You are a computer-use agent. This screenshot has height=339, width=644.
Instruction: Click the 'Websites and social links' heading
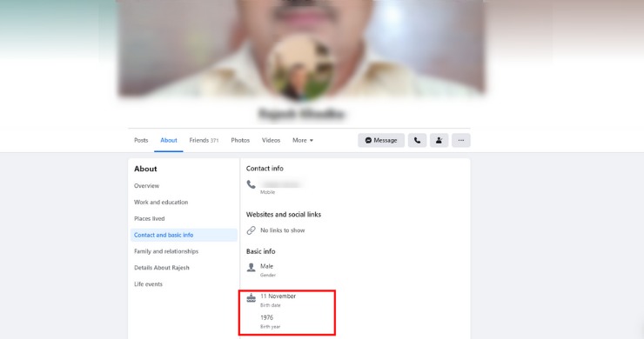(x=284, y=214)
